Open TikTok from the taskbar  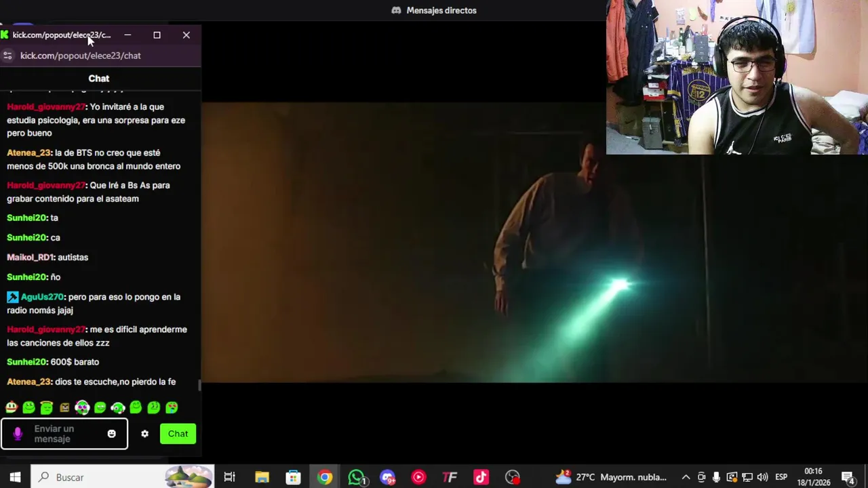coord(481,477)
